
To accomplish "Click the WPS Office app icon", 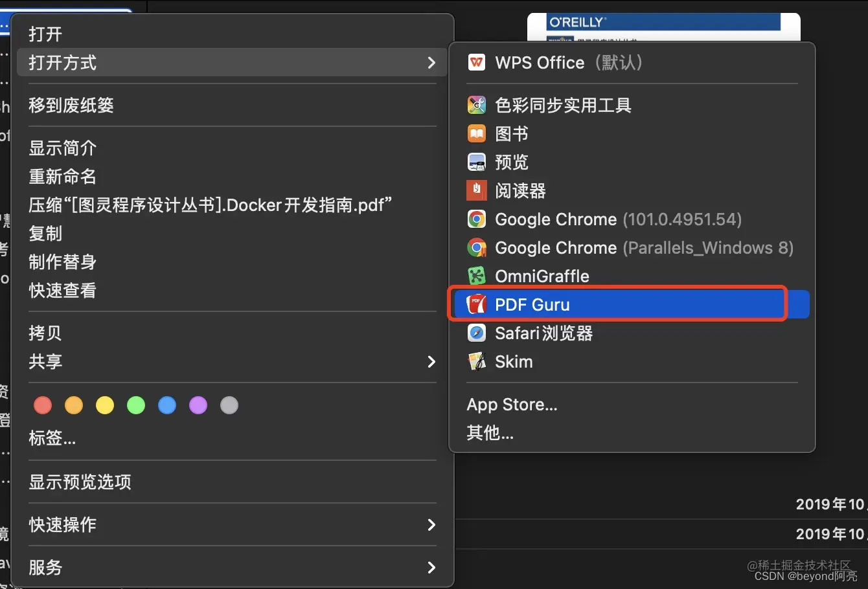I will [x=477, y=63].
